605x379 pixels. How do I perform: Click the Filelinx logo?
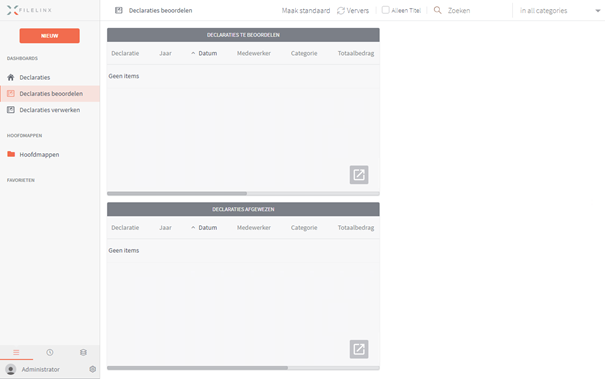click(29, 10)
